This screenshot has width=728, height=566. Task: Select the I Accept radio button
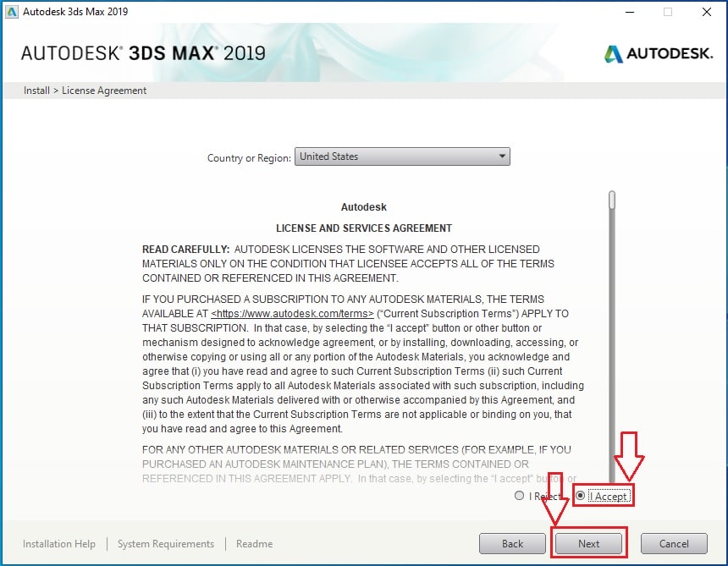click(580, 496)
